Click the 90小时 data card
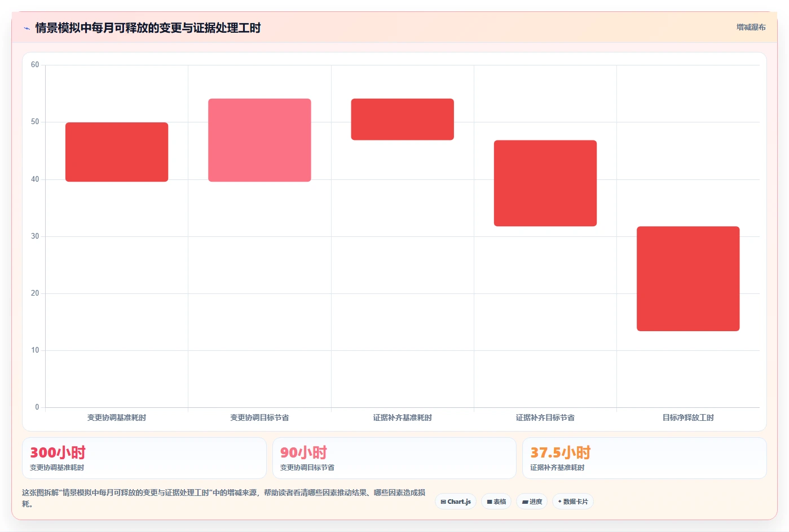 pos(394,458)
